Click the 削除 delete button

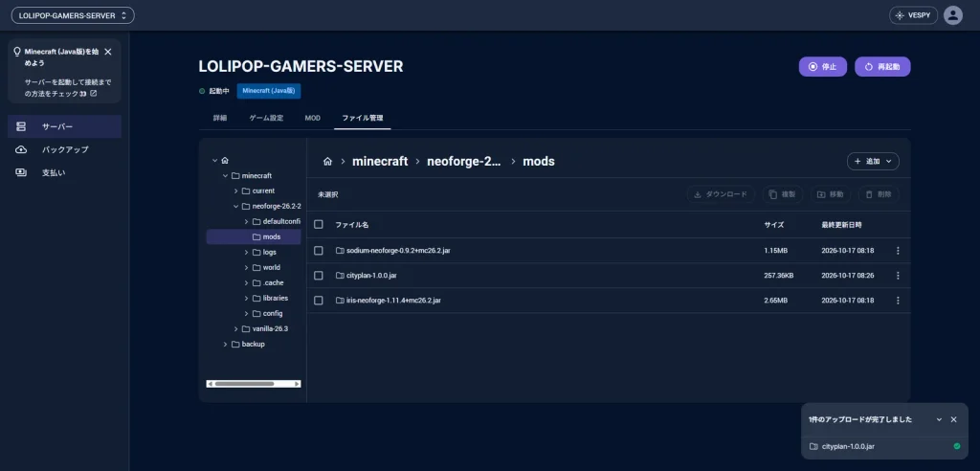(879, 194)
